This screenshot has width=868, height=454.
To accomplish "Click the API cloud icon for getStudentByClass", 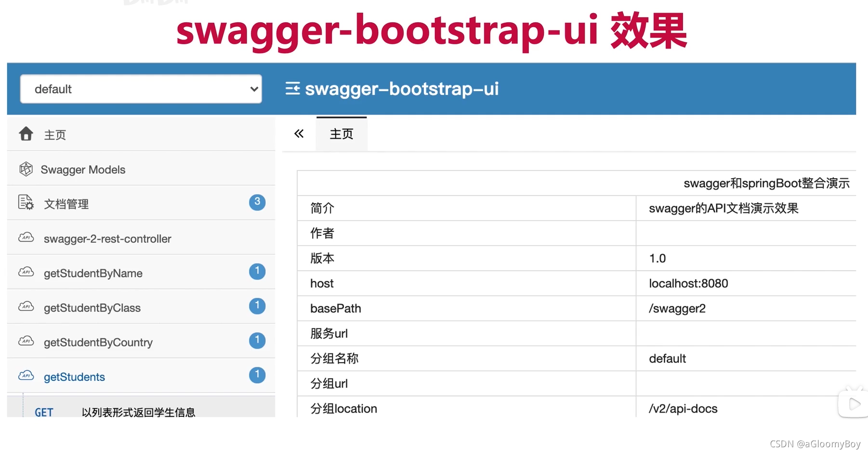I will (26, 307).
